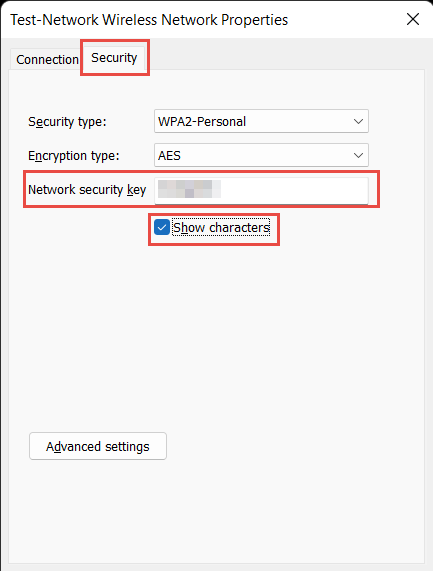Click the chevron arrow beside WPA2-Personal

pos(358,121)
